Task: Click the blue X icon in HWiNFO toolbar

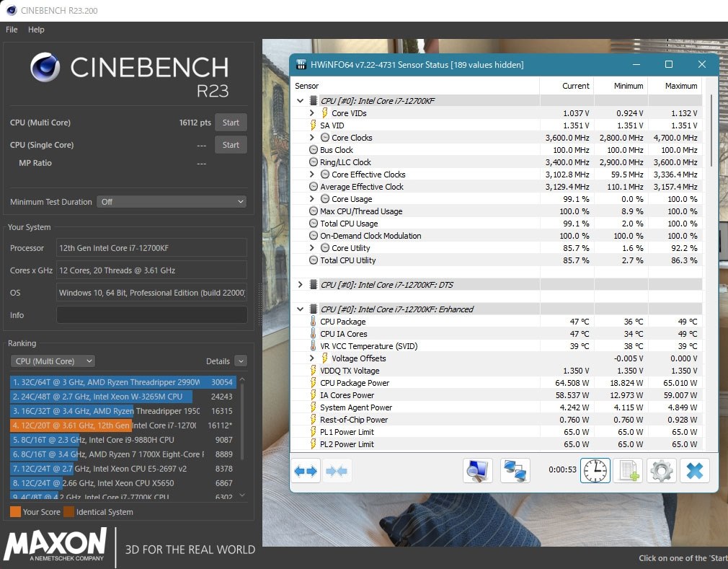Action: click(x=695, y=471)
